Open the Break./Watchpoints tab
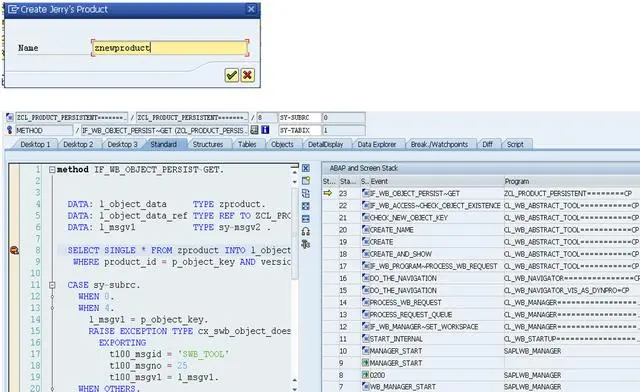This screenshot has height=392, width=640. tap(440, 144)
